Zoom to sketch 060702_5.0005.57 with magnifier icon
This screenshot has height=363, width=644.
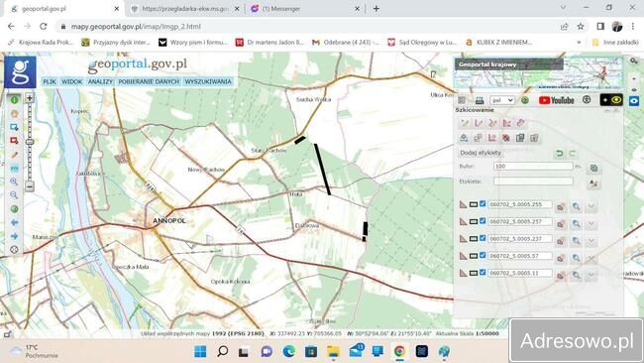pyautogui.click(x=577, y=258)
